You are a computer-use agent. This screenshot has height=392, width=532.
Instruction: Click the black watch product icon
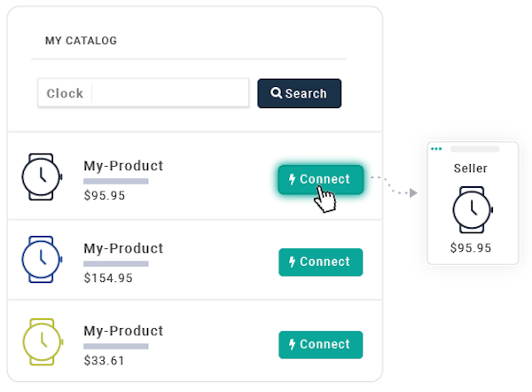42,176
